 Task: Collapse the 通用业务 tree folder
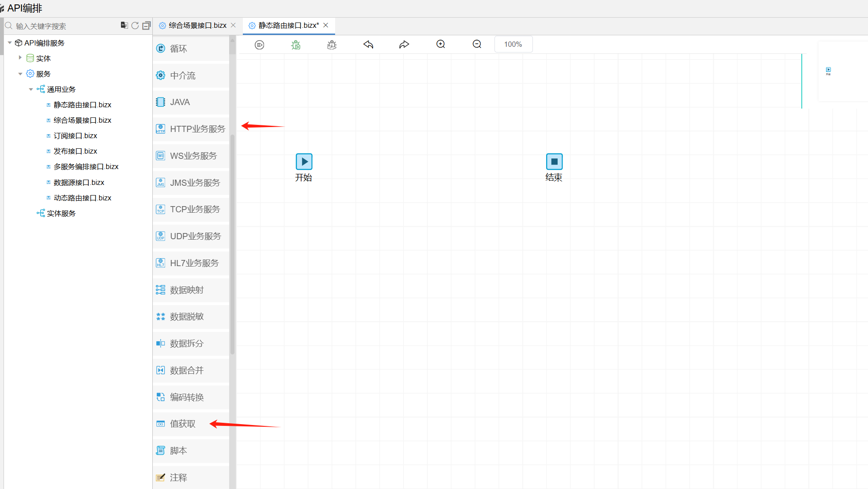(31, 89)
